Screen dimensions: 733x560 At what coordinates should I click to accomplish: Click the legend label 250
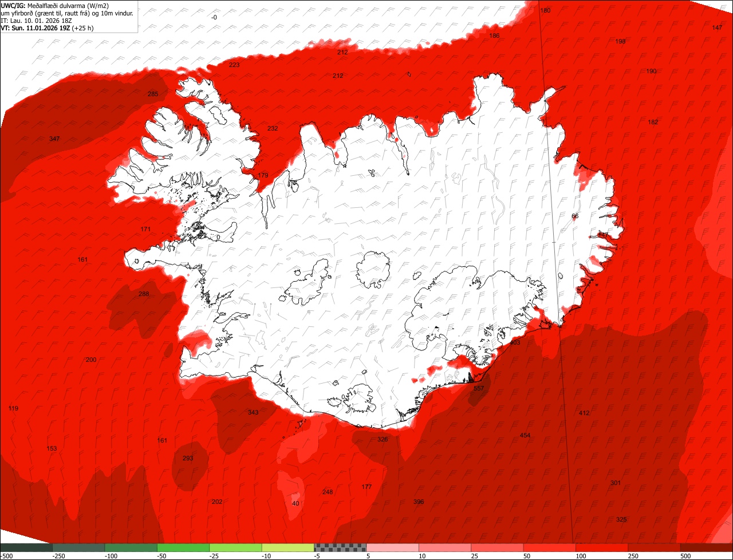pos(634,556)
